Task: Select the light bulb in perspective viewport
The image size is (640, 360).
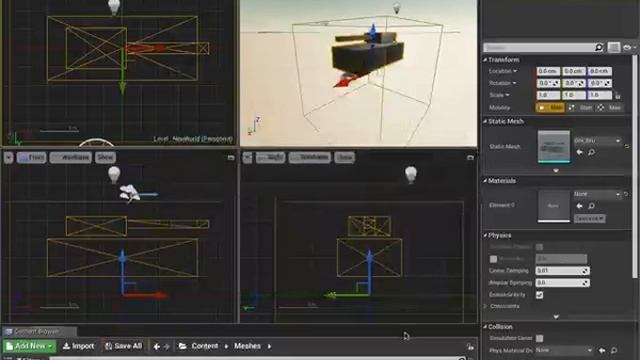Action: click(396, 8)
